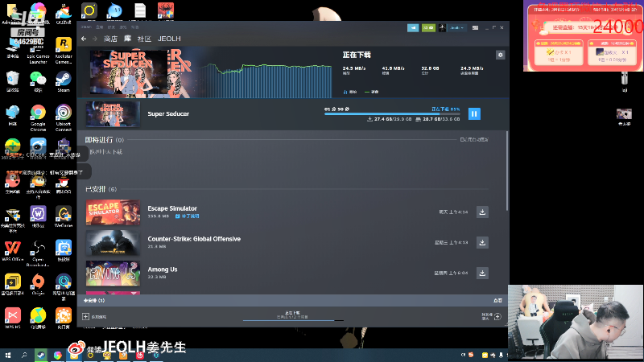This screenshot has height=362, width=644.
Task: Click the green notifications button in Steam header
Action: click(x=428, y=27)
